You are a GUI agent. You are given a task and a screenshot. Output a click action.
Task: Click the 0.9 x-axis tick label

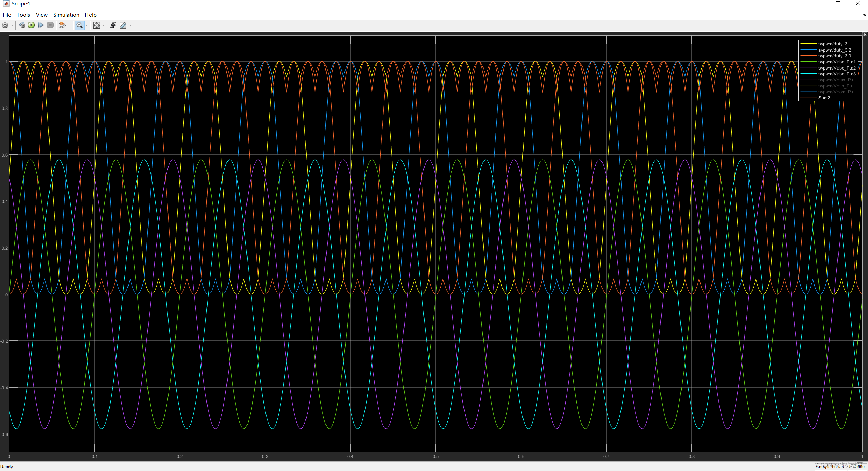pos(777,456)
